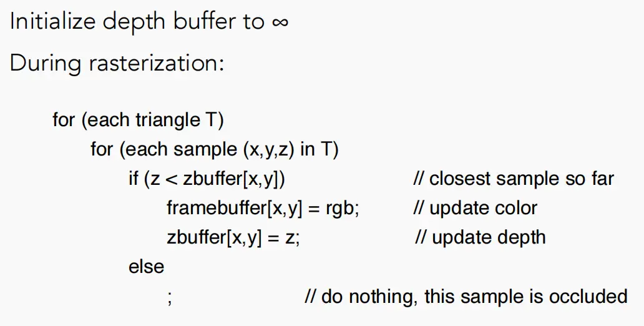
Task: Click the "During rasterization:" line
Action: tap(117, 63)
